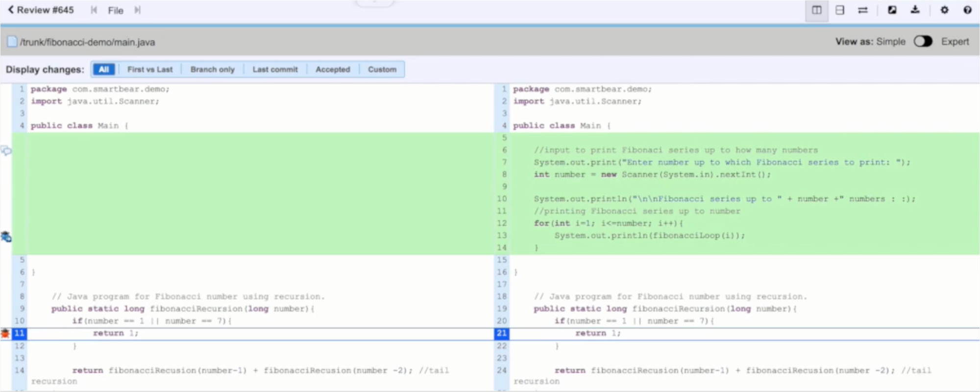Click right line 2 import java.util.Scanner
The width and height of the screenshot is (980, 392).
pyautogui.click(x=577, y=101)
